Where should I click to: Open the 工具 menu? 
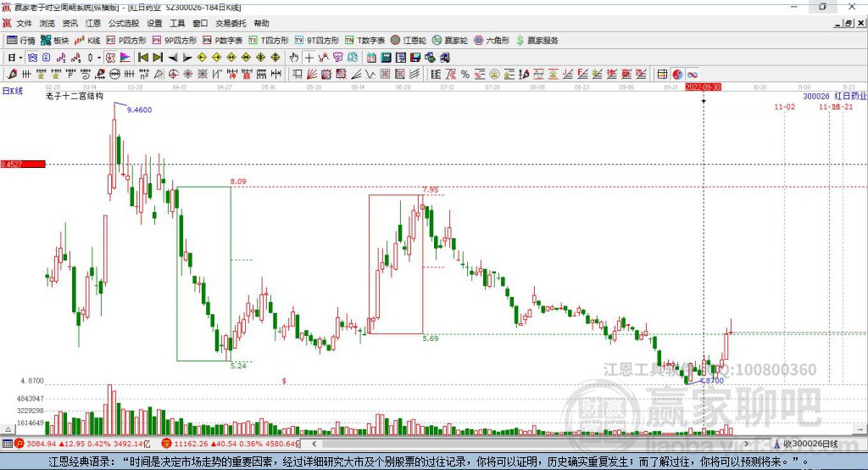pos(177,23)
